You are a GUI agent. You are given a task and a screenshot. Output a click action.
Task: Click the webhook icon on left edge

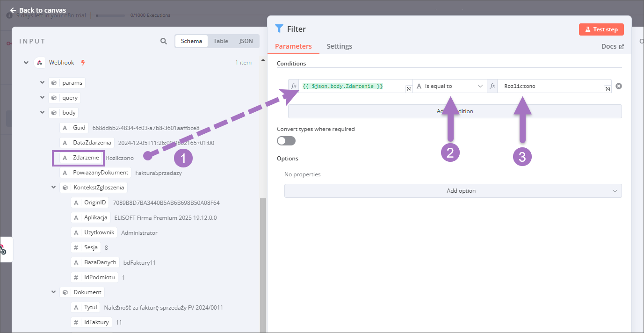click(3, 250)
